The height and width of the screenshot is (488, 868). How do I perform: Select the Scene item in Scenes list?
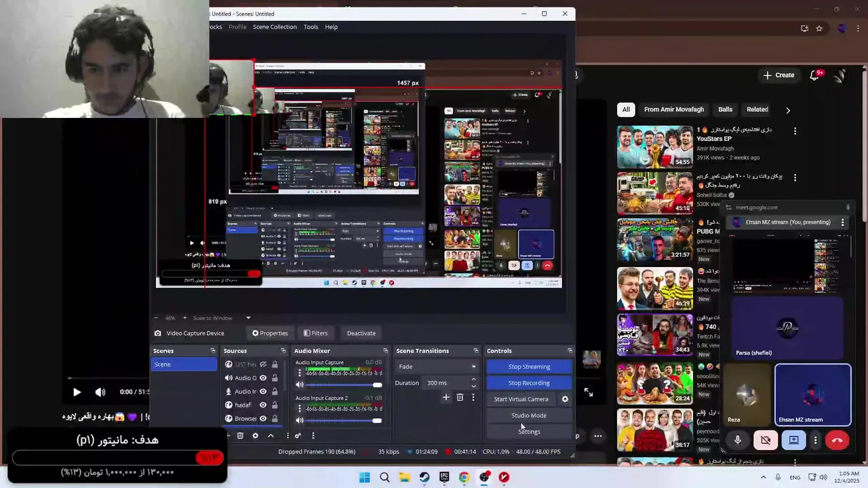click(184, 365)
